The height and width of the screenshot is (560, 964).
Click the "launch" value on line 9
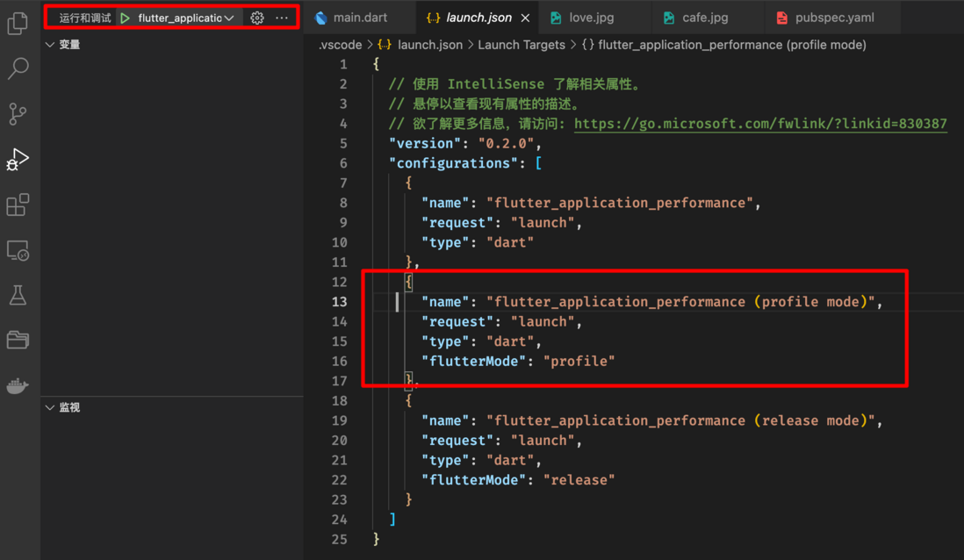[x=543, y=223]
